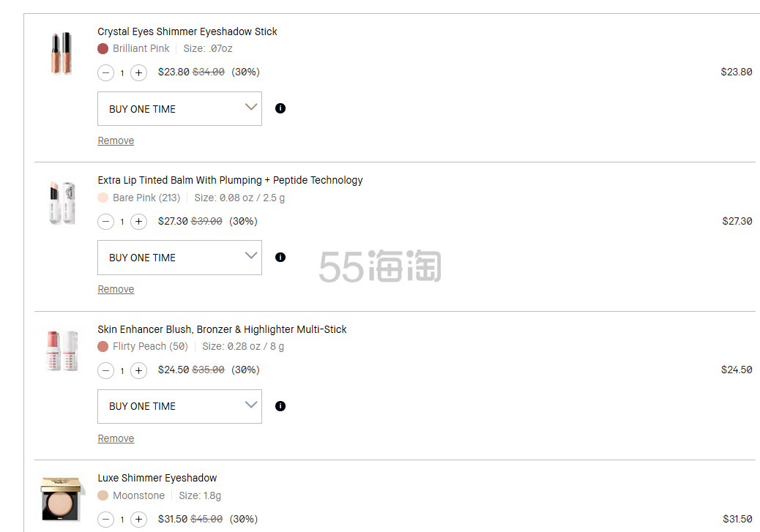Remove Crystal Eyes Shimmer Eyeshadow Stick from cart
The image size is (760, 532).
[x=116, y=141]
